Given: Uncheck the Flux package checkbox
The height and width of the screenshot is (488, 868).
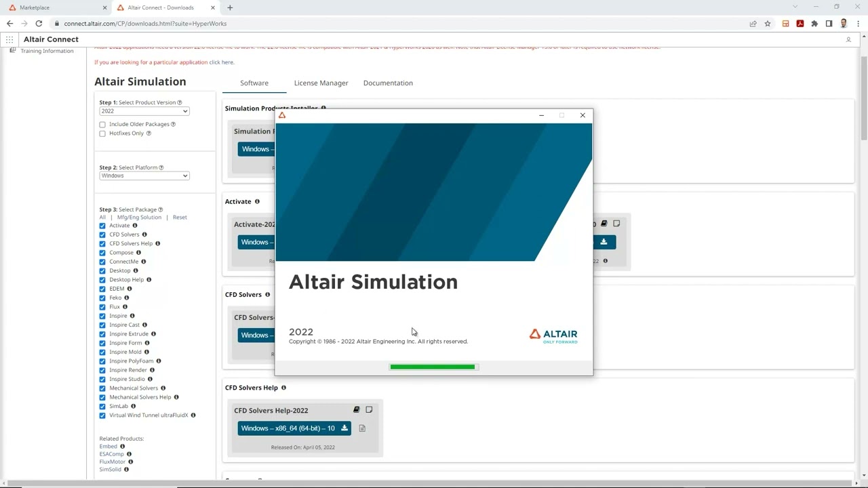Looking at the screenshot, I should point(102,307).
